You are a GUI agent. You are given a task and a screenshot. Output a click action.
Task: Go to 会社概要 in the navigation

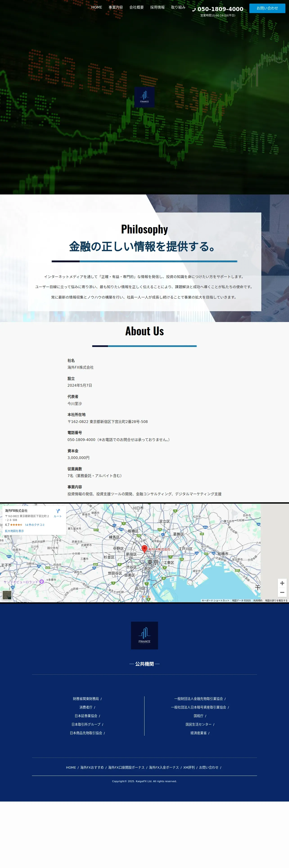pyautogui.click(x=136, y=7)
